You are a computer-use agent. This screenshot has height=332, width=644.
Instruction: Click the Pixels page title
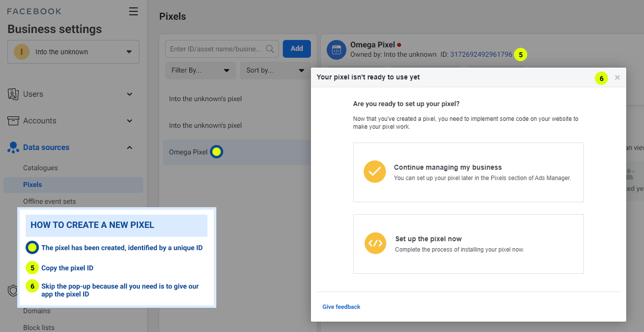(172, 16)
